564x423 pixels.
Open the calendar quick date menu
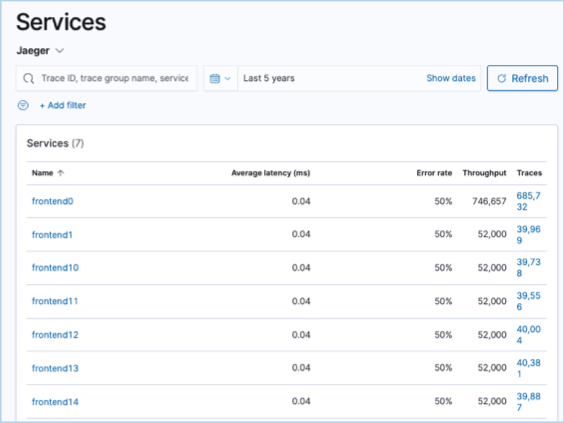(220, 78)
